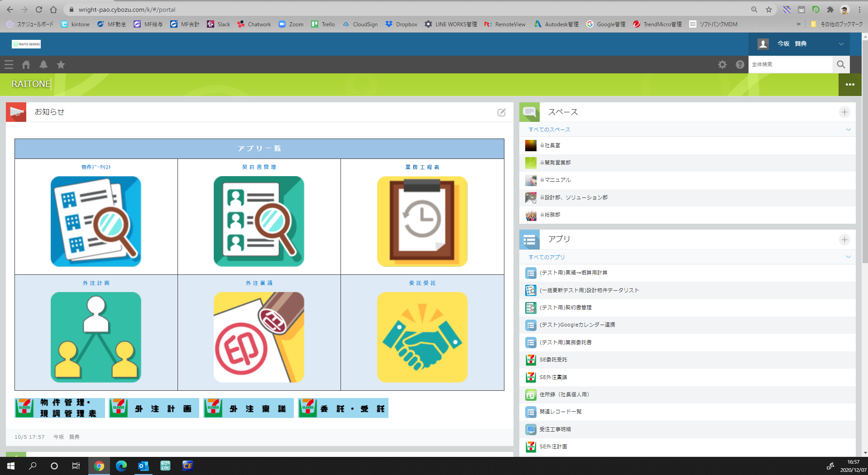
Task: Open the SE委託受託 app link
Action: (553, 360)
